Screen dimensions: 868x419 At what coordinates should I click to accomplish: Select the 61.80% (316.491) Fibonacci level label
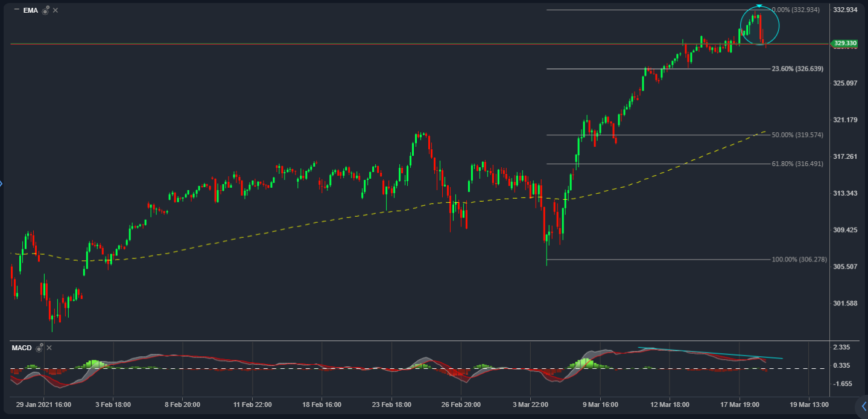click(x=797, y=164)
